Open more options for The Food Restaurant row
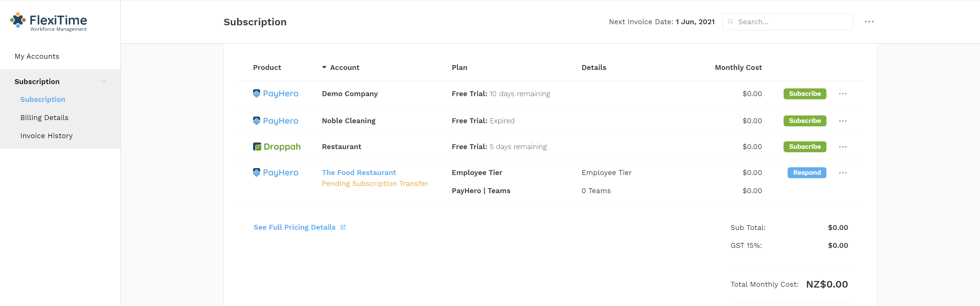 point(843,173)
